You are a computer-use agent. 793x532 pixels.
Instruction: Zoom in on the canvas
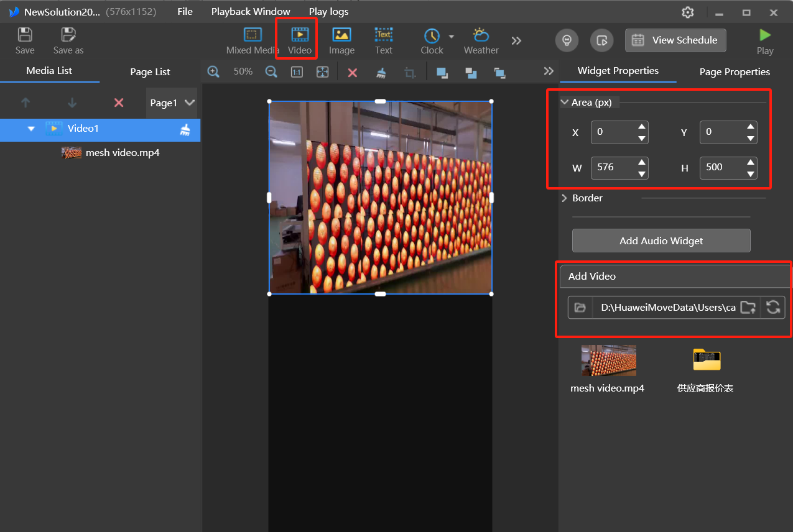[x=213, y=72]
